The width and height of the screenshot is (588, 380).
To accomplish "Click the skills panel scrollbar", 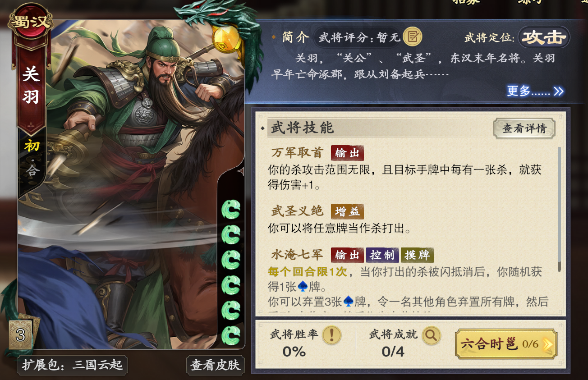I will click(x=559, y=209).
